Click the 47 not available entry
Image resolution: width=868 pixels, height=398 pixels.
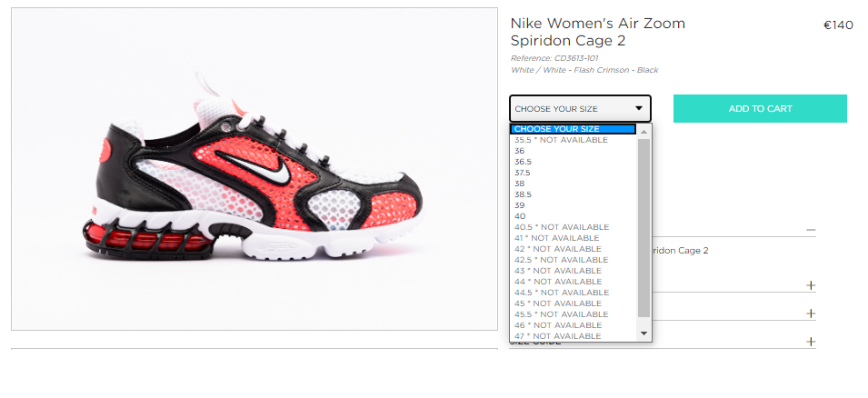pyautogui.click(x=574, y=336)
